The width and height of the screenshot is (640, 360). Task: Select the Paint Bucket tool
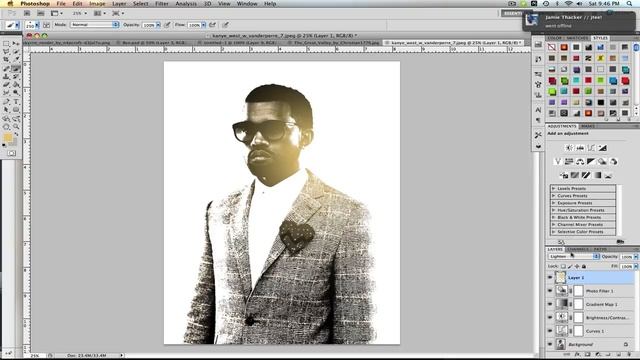click(x=16, y=85)
